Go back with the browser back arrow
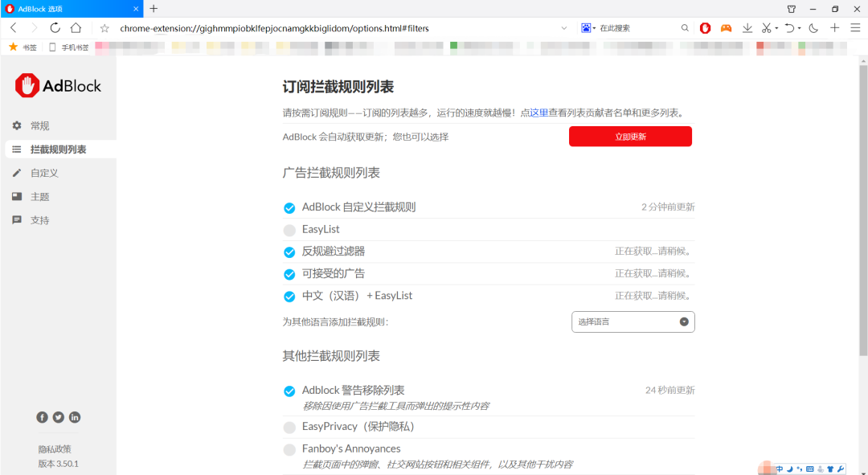This screenshot has height=475, width=868. [x=14, y=27]
